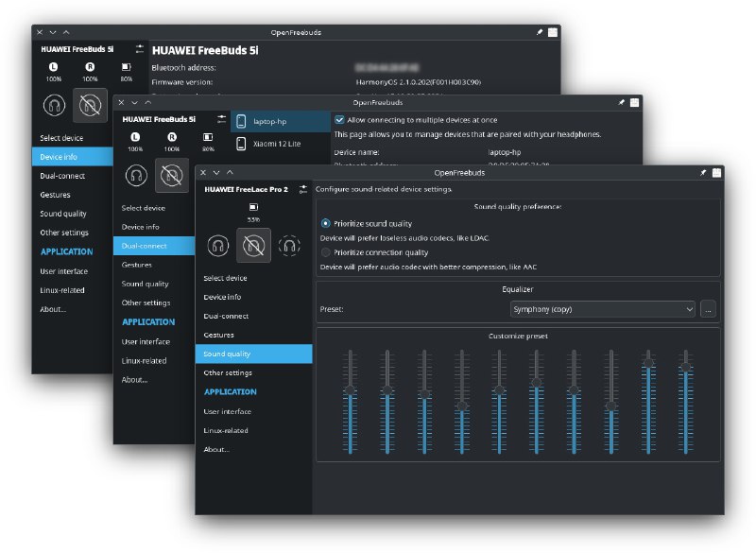Screen dimensions: 756x553
Task: Select laptop-hp in paired devices list
Action: [268, 121]
